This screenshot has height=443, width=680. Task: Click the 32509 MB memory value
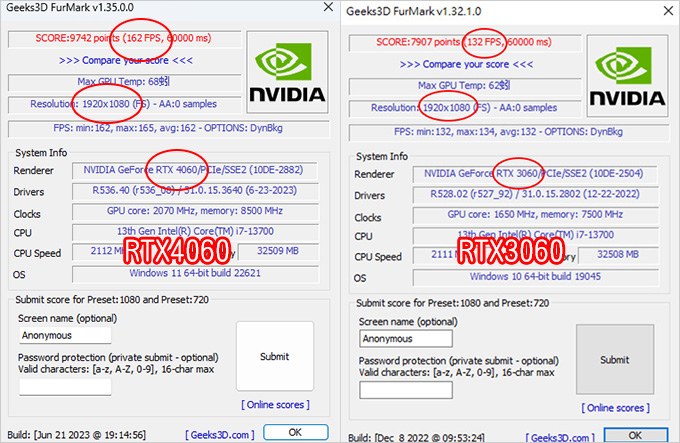pos(278,251)
